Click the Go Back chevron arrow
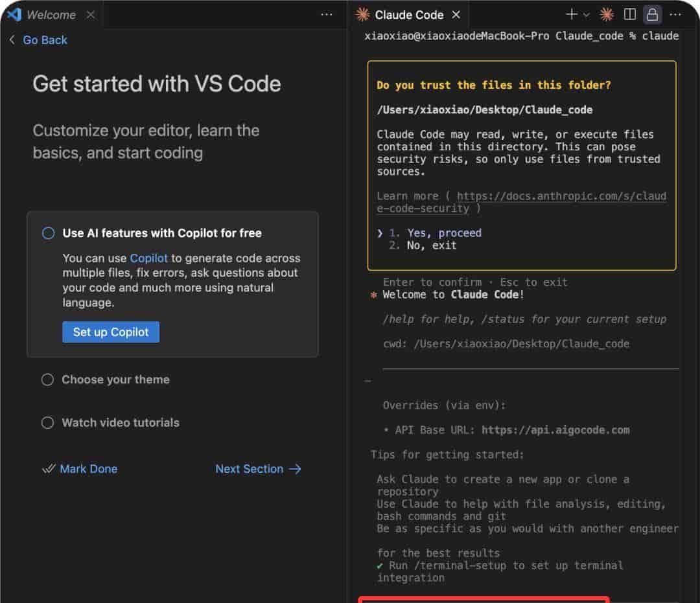Screen dimensions: 700x603 click(x=12, y=40)
